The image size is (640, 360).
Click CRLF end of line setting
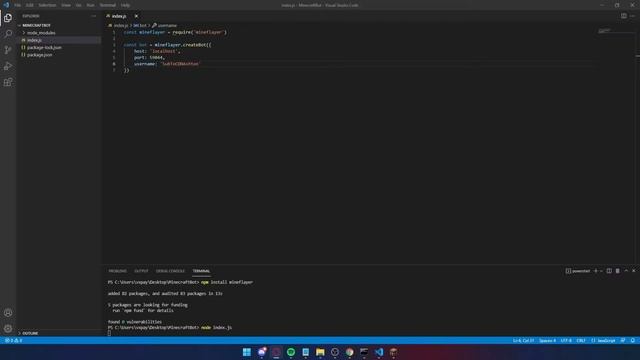[581, 340]
